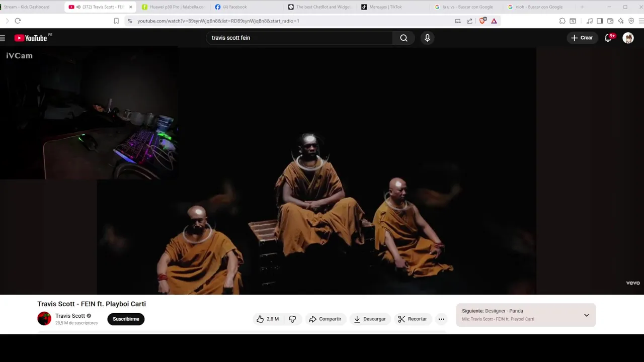This screenshot has width=644, height=362.
Task: Click the Compartir share button
Action: (x=326, y=319)
